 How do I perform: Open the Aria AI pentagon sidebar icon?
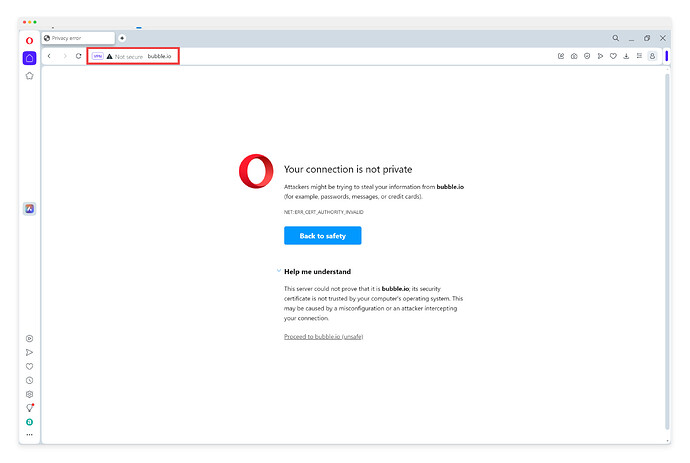(x=29, y=76)
